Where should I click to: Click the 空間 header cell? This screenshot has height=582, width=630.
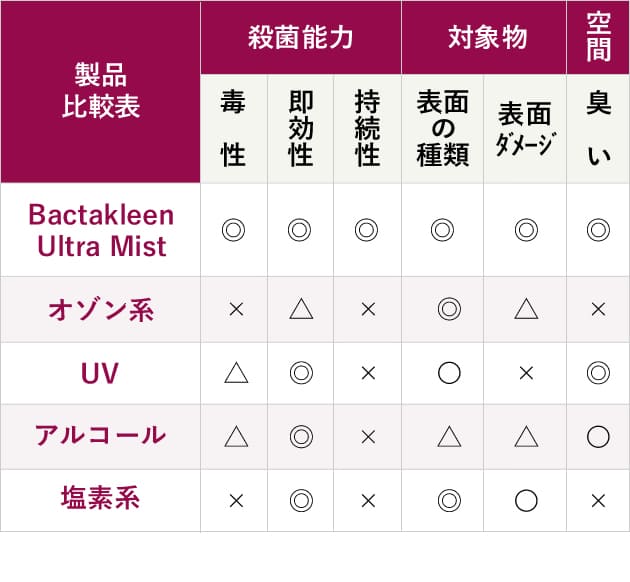pos(598,37)
